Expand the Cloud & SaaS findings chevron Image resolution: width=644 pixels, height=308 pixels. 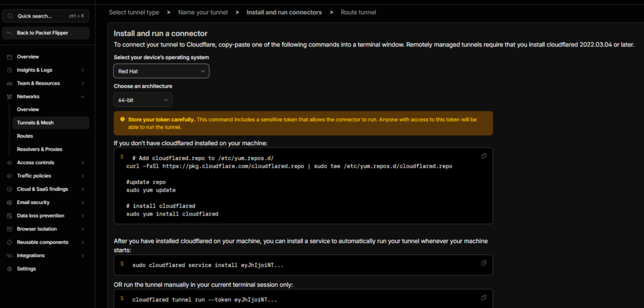(82, 189)
